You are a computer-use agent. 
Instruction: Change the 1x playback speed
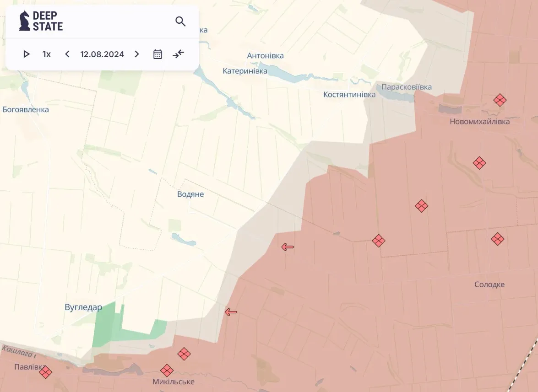point(47,54)
